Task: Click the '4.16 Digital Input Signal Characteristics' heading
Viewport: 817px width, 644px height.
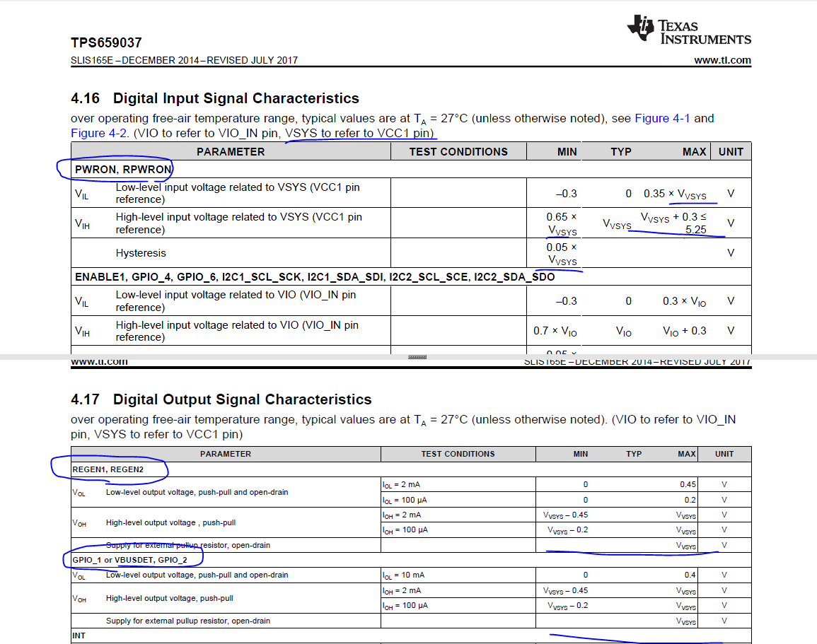Action: click(x=214, y=98)
